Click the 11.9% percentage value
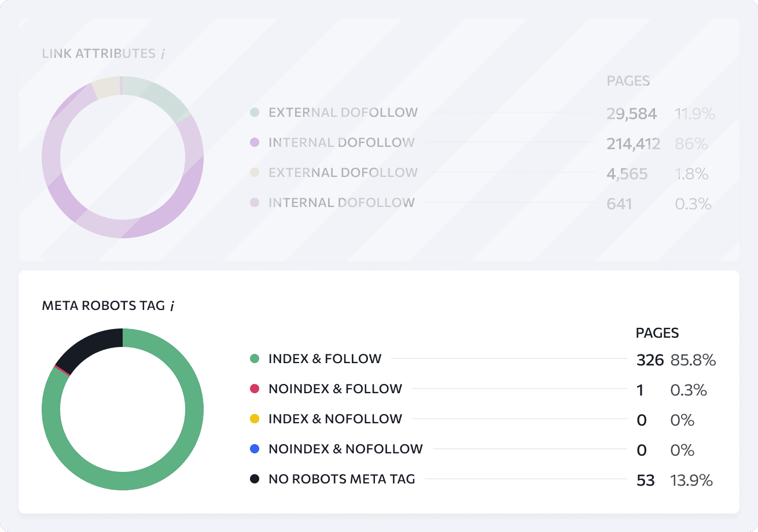 [695, 114]
